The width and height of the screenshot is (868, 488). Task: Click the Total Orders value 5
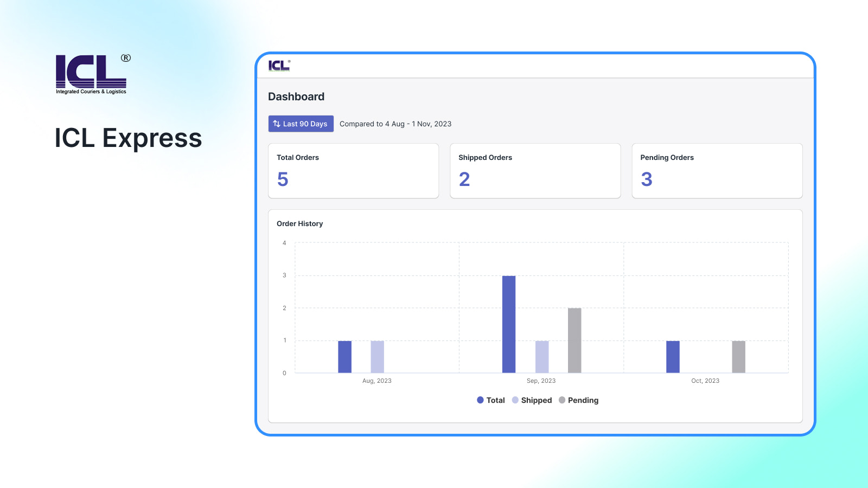click(283, 179)
